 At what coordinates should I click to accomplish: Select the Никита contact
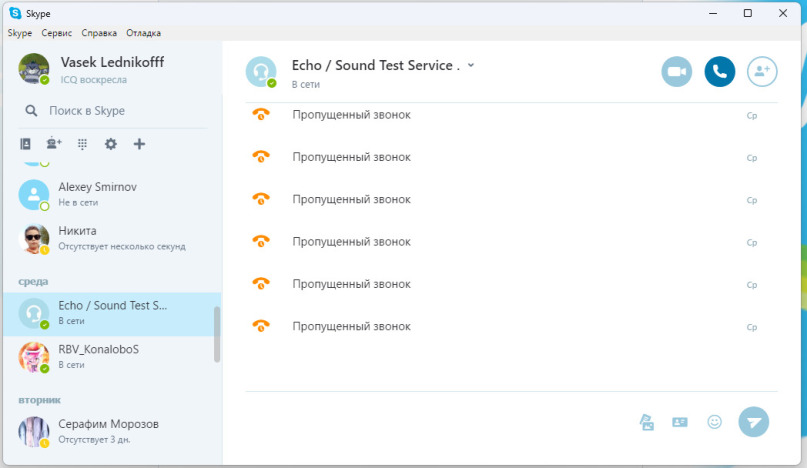point(110,238)
